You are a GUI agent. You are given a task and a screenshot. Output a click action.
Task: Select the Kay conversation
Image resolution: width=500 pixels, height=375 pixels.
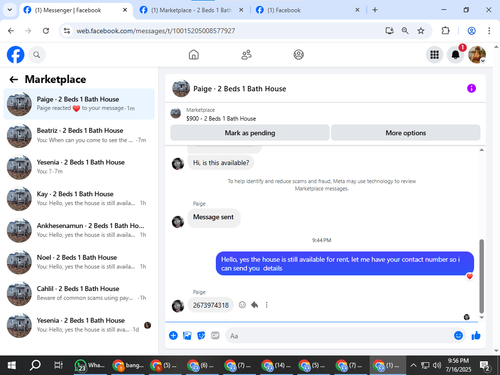click(x=79, y=198)
